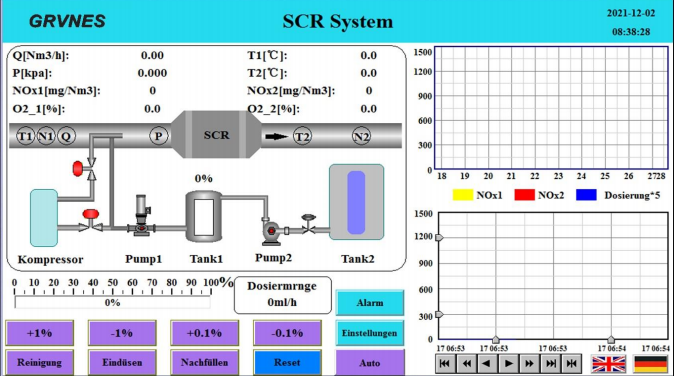Click the dosing percentage progress bar
This screenshot has height=376, width=674.
(x=113, y=303)
